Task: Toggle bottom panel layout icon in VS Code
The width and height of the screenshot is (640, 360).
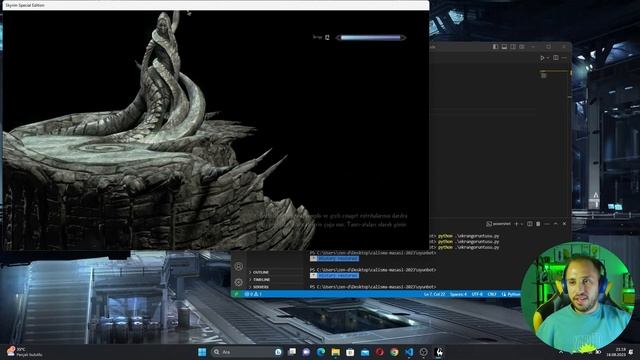Action: coord(504,47)
